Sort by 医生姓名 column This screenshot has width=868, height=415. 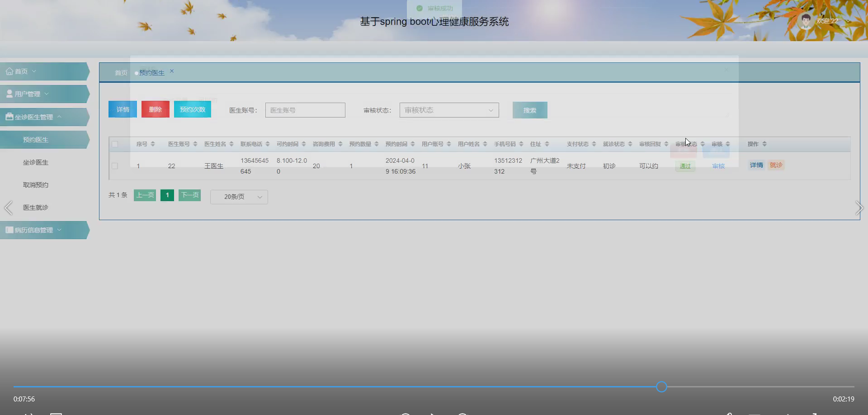click(231, 144)
